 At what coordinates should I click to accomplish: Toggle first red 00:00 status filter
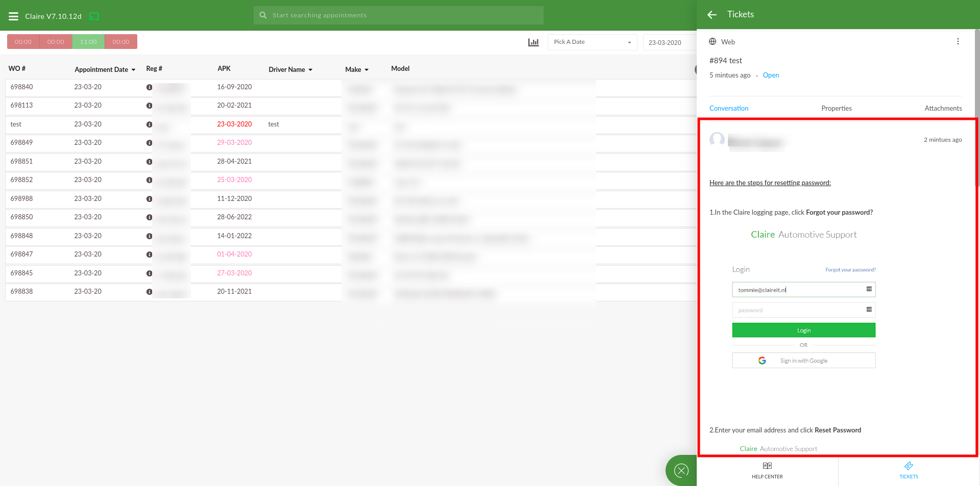(x=23, y=42)
